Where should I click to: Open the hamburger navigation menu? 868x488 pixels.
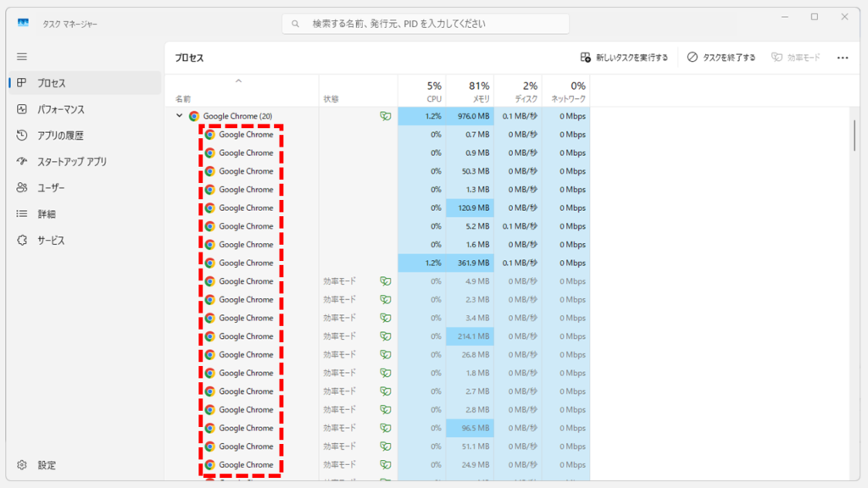(21, 57)
